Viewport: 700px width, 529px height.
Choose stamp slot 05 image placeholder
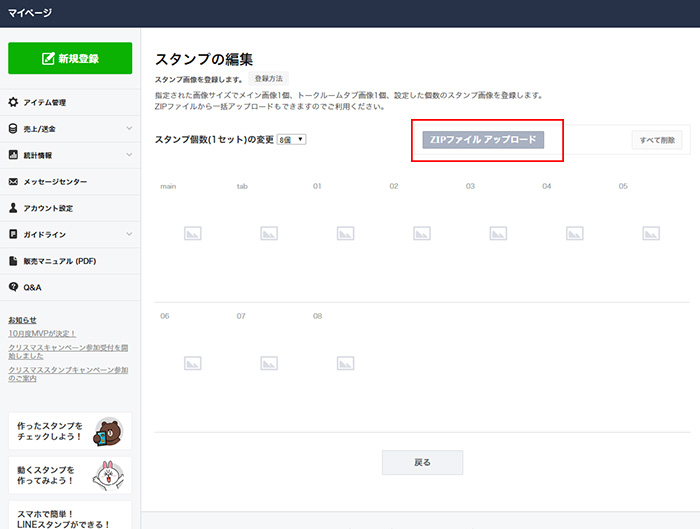[651, 233]
